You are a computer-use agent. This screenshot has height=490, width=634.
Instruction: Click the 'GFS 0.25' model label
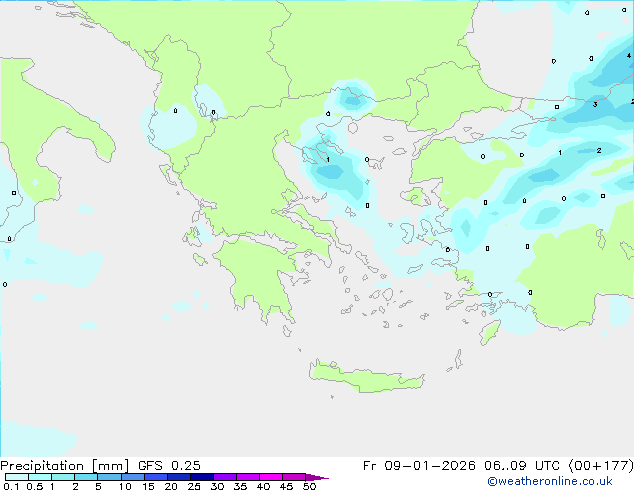coord(169,466)
